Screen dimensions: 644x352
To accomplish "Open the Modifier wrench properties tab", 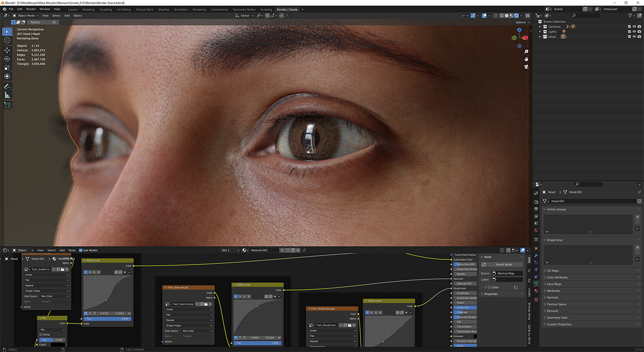I will pos(536,255).
